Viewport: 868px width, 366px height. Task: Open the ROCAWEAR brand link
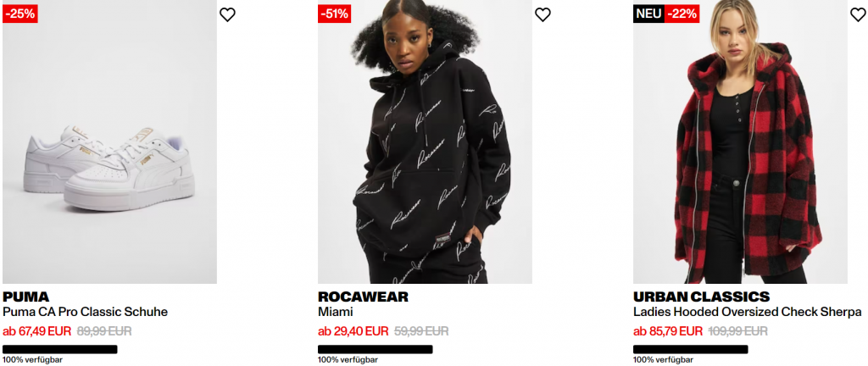tap(363, 297)
